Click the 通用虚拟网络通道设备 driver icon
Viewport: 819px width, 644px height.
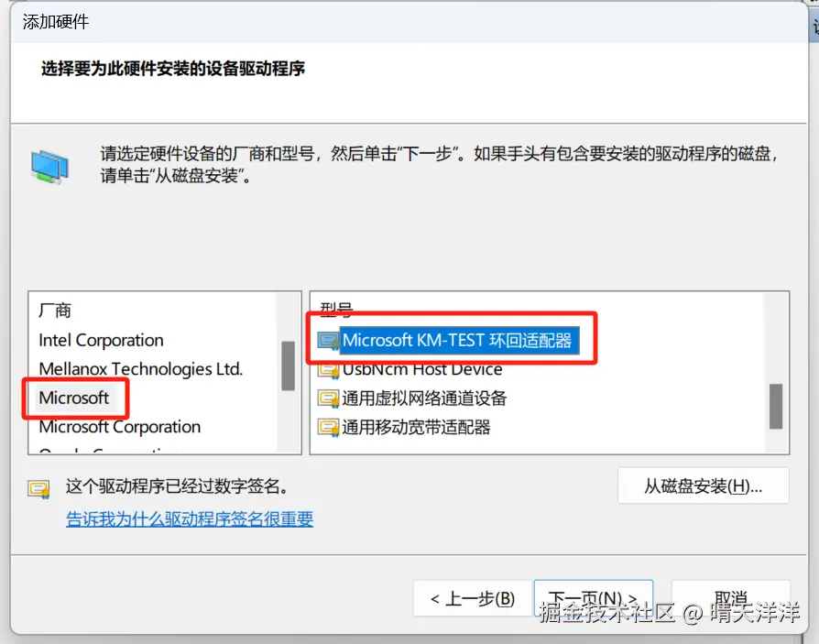[x=329, y=399]
